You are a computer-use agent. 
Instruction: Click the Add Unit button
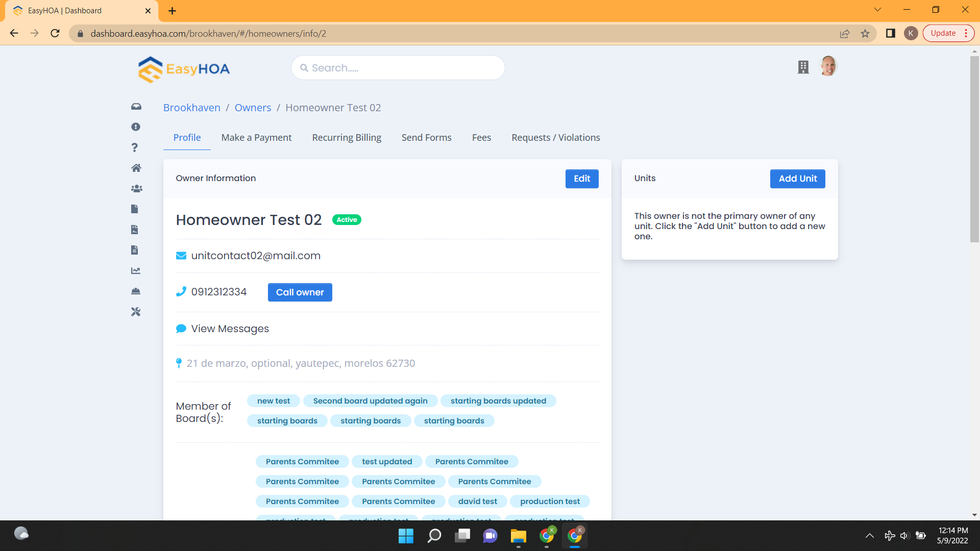pos(797,179)
